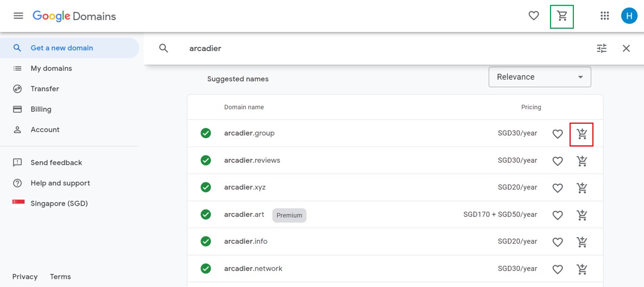Open the shopping cart in header
The height and width of the screenshot is (287, 644).
[x=562, y=16]
